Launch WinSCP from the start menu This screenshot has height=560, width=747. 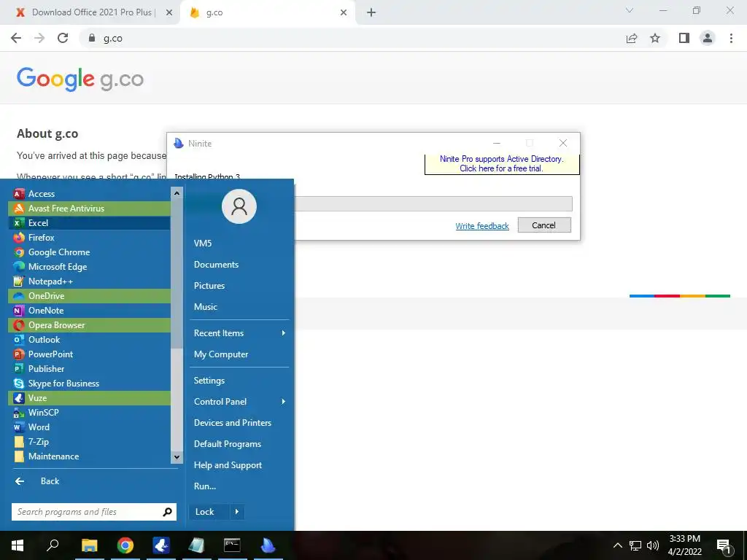(x=89, y=413)
